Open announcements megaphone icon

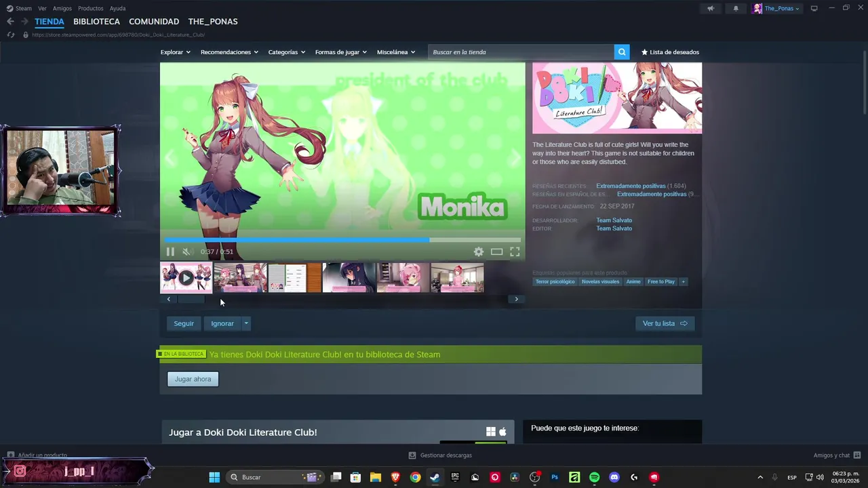[711, 8]
